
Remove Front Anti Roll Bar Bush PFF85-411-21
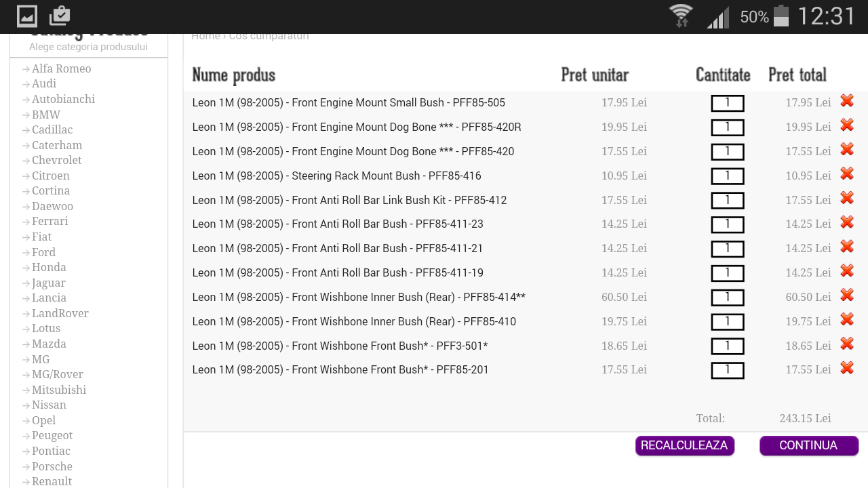coord(846,247)
